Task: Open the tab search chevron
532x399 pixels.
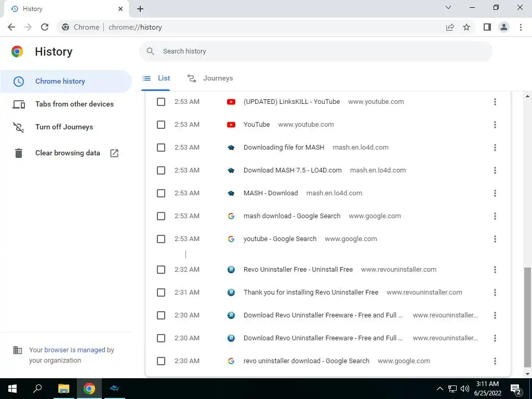Action: point(448,7)
